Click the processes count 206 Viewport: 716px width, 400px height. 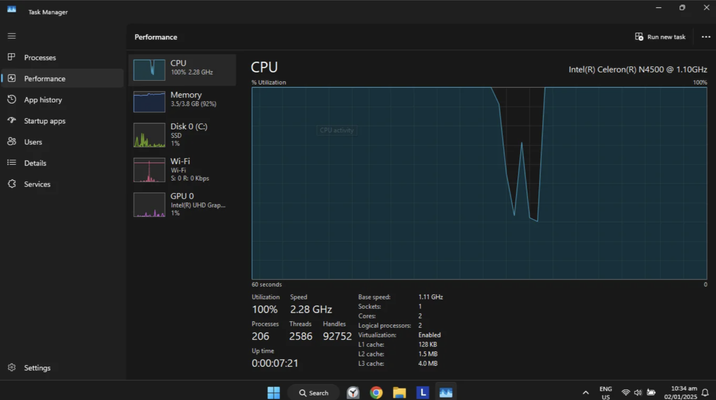pyautogui.click(x=260, y=337)
